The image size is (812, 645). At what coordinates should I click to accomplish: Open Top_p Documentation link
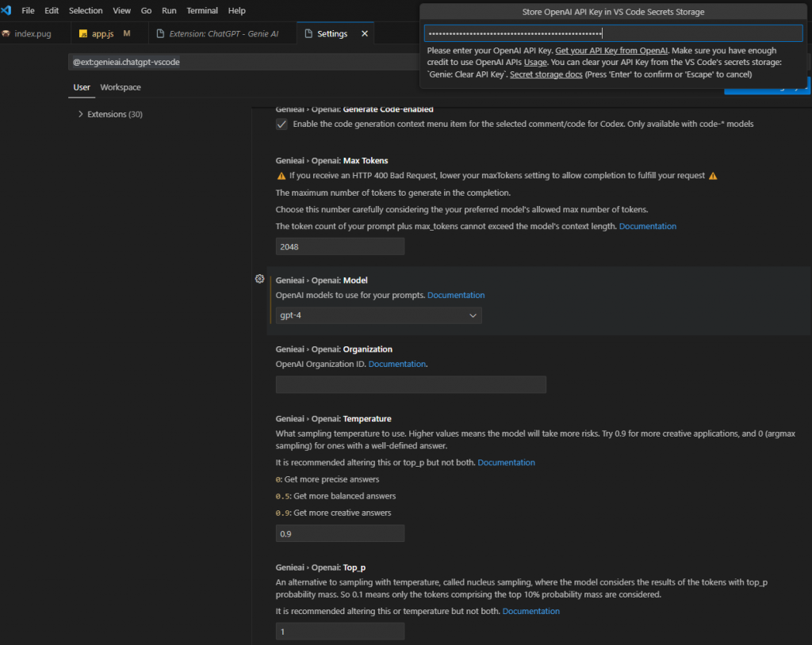point(530,612)
